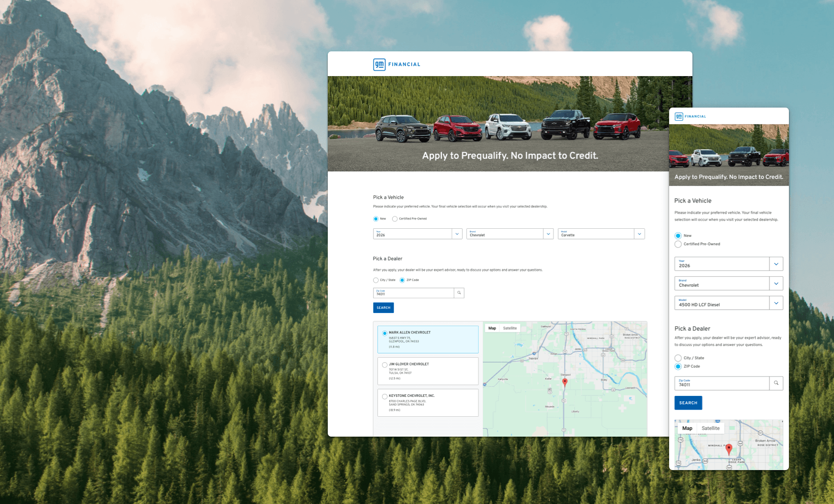Choose Jim Glover Chevrolet dealer radio
Viewport: 834px width, 504px height.
pyautogui.click(x=385, y=364)
